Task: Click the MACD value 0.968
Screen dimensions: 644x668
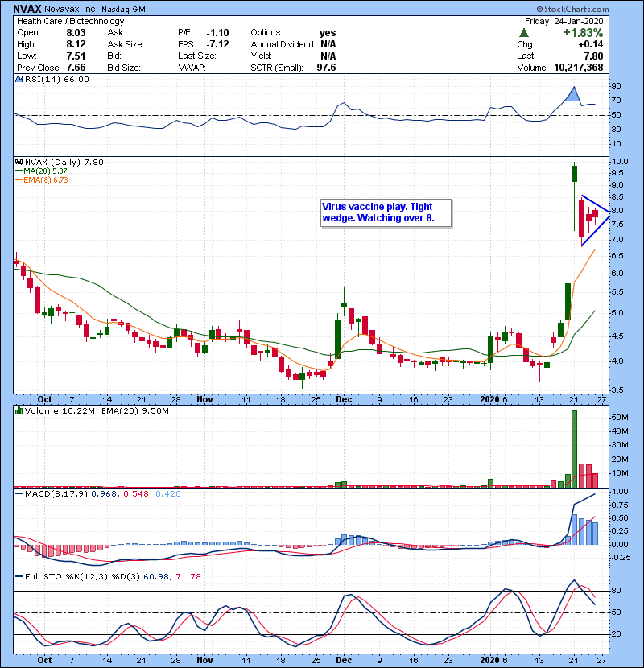Action: click(104, 494)
